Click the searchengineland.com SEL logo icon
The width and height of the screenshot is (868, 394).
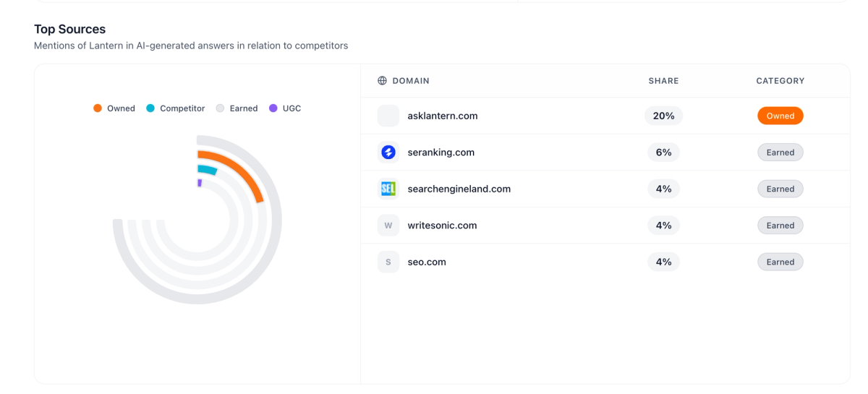(388, 189)
